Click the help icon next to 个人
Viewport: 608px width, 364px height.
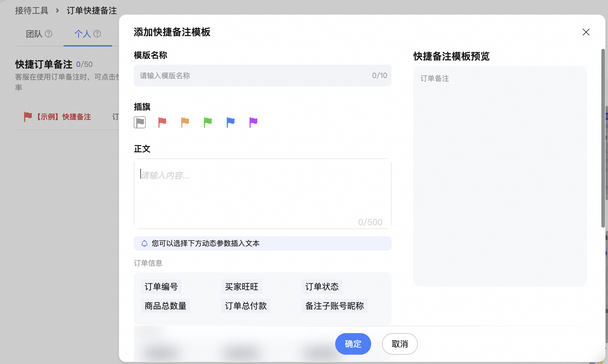point(97,34)
